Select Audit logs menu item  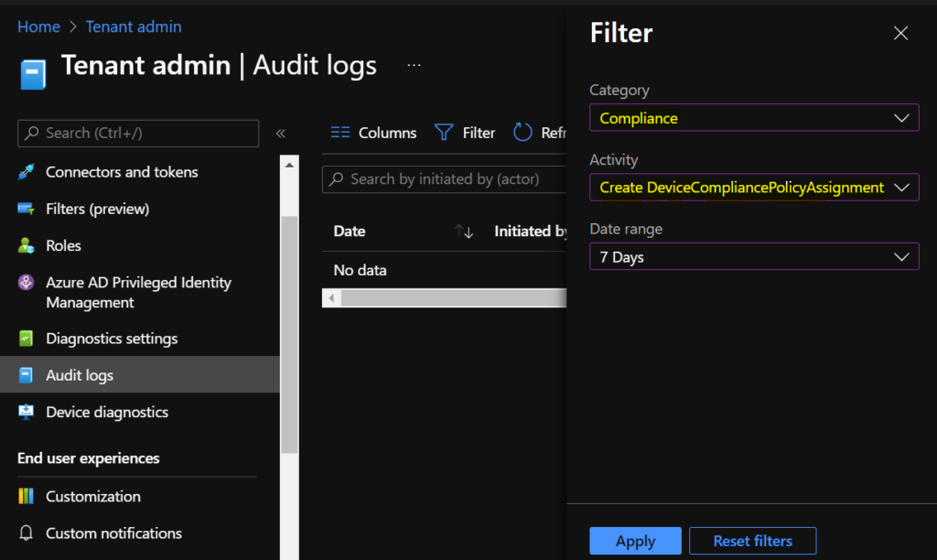140,375
